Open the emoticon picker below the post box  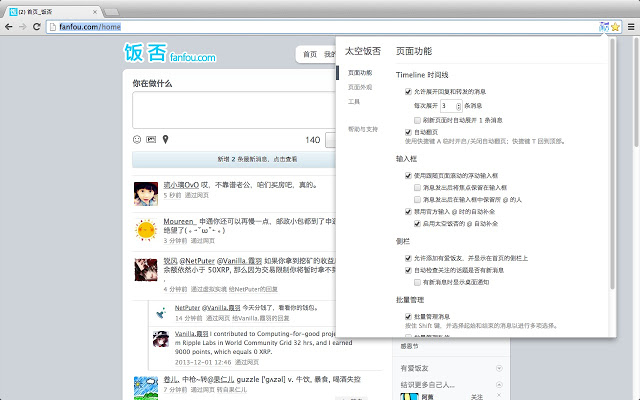[137, 140]
